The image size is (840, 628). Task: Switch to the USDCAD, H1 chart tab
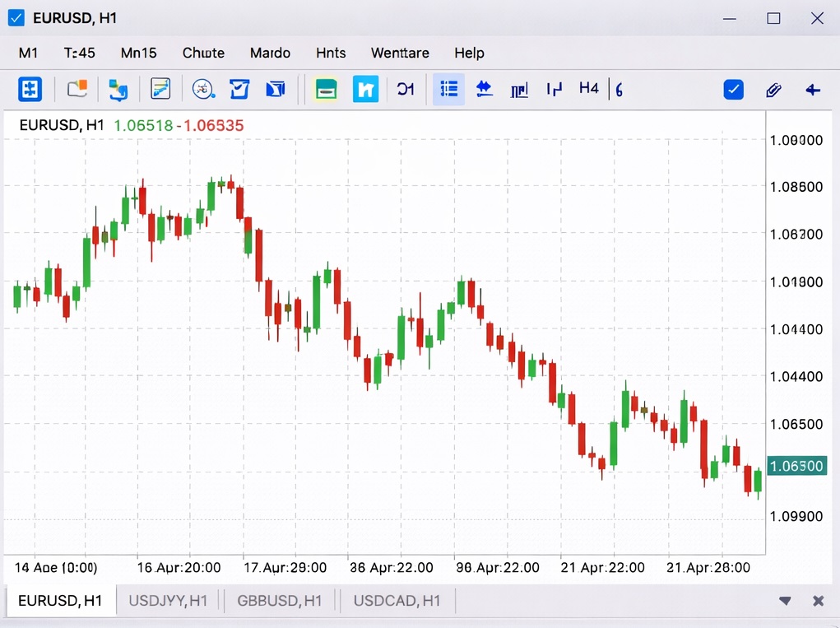pyautogui.click(x=397, y=601)
